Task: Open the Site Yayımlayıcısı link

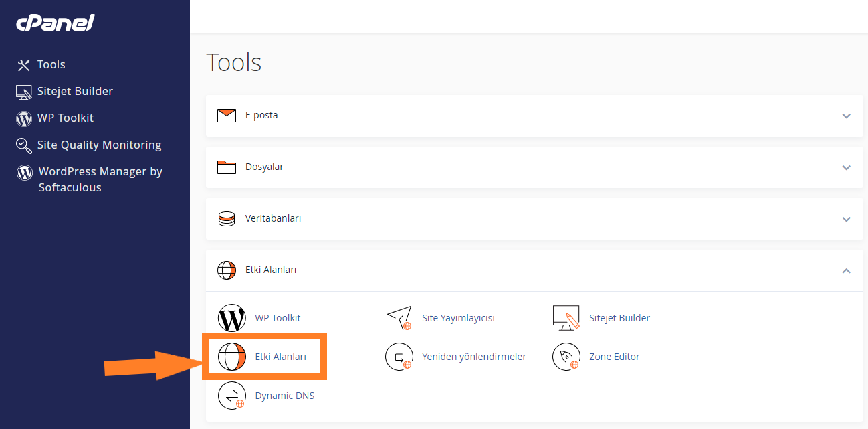Action: point(459,318)
